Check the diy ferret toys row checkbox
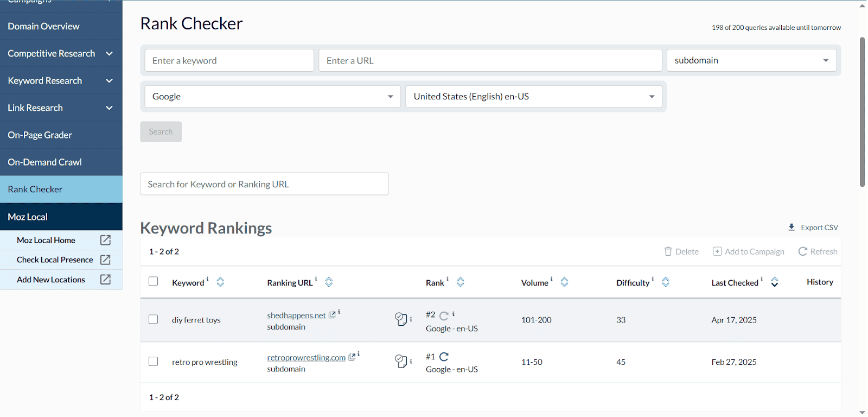Viewport: 868px width, 417px height. (154, 319)
